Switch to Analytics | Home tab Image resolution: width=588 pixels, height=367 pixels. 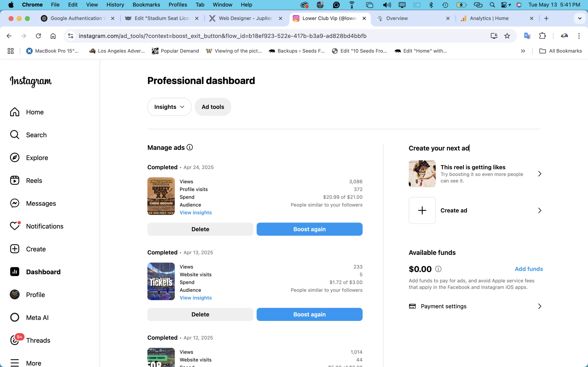click(489, 18)
